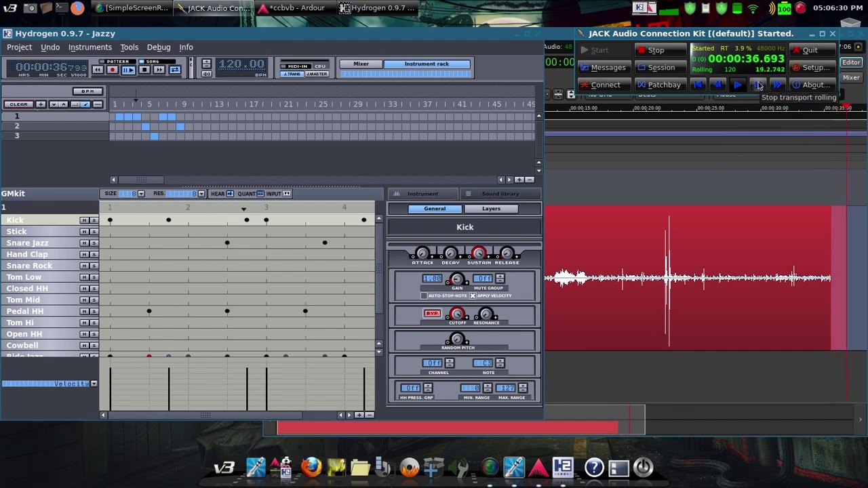Switch to the Sound library tab
868x488 pixels.
(500, 194)
